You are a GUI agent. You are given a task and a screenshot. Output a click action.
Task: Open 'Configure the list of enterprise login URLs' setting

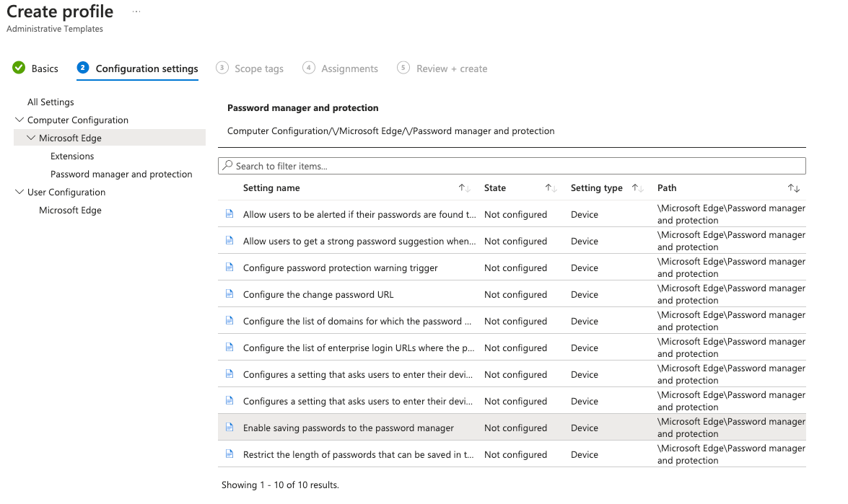[359, 348]
